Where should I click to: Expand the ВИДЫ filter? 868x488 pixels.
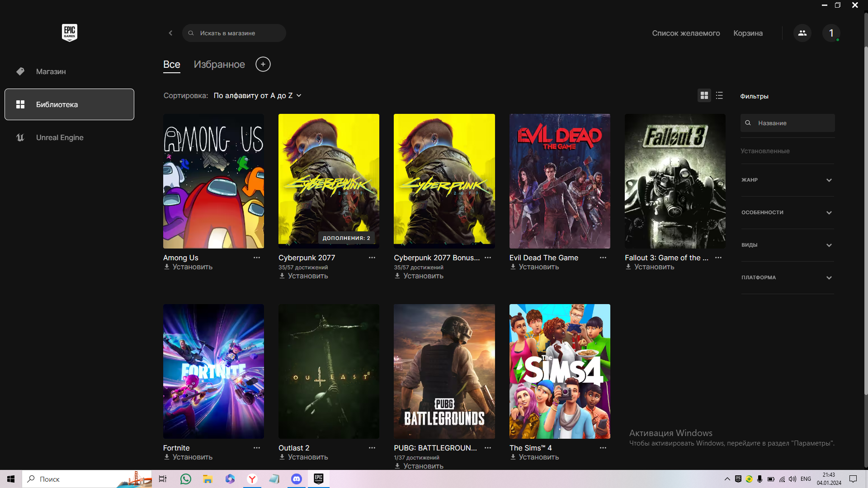788,245
